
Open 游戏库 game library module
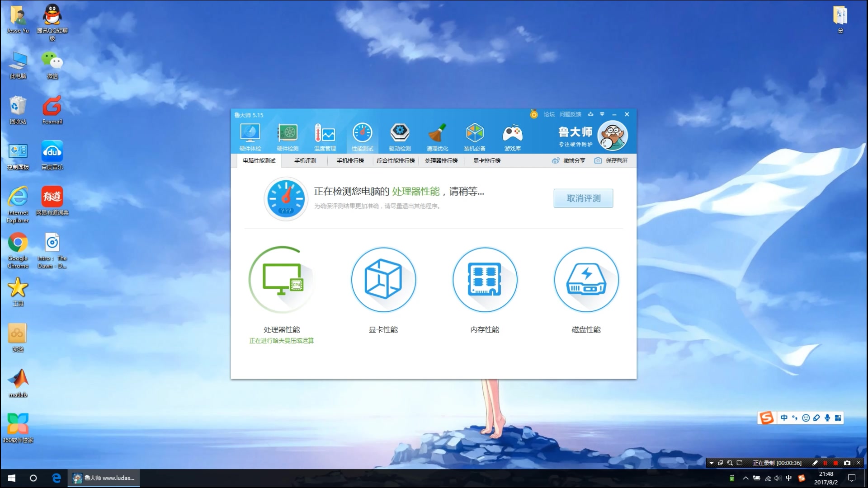(513, 137)
